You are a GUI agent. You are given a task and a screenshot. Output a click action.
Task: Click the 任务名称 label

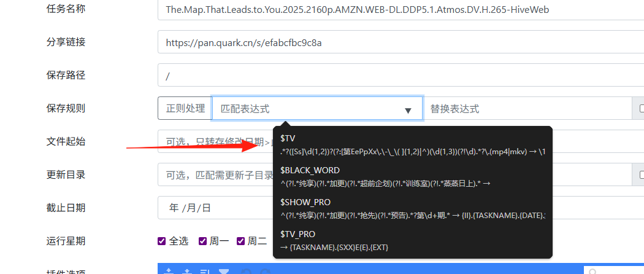click(66, 9)
